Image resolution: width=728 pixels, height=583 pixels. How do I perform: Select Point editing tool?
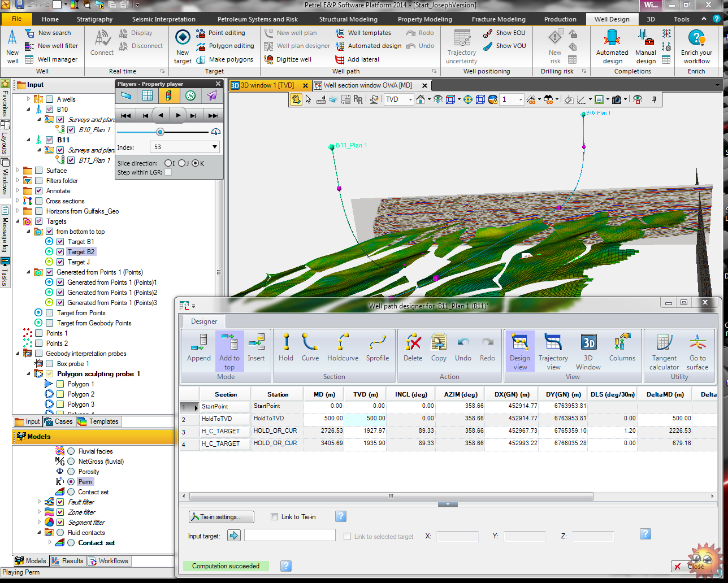pos(220,33)
